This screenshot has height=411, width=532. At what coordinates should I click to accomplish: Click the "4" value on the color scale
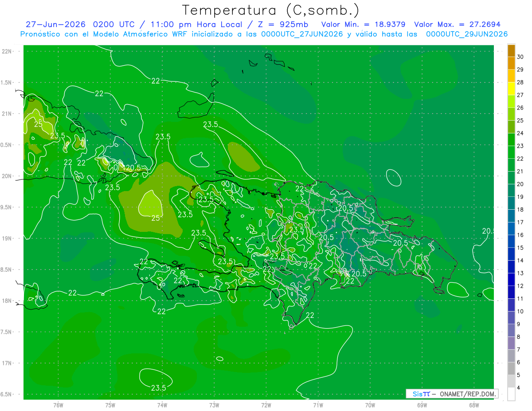pyautogui.click(x=519, y=388)
